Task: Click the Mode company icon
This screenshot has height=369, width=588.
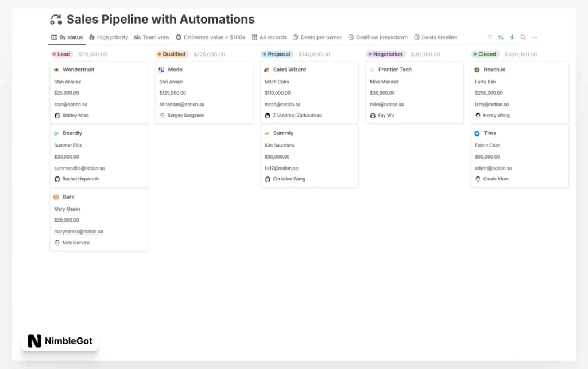Action: (x=161, y=70)
